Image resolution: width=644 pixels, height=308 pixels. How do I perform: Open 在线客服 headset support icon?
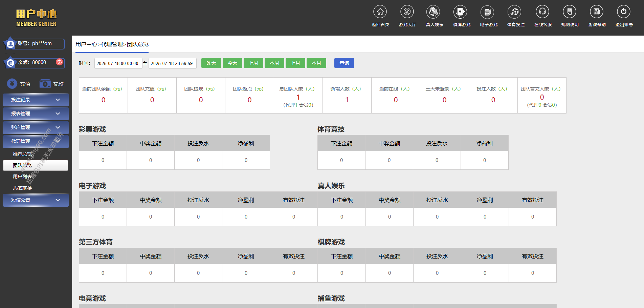(x=542, y=12)
